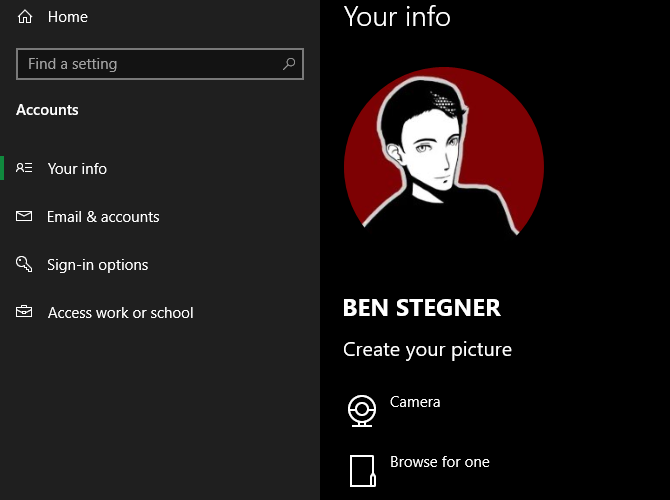
Task: Click the key icon for Sign-in options
Action: click(25, 265)
